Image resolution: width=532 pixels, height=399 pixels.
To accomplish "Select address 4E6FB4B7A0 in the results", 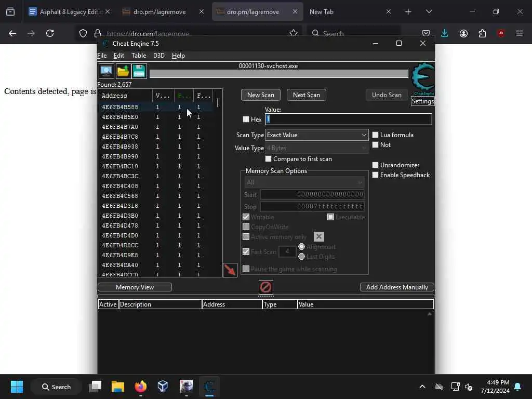I will click(156, 127).
